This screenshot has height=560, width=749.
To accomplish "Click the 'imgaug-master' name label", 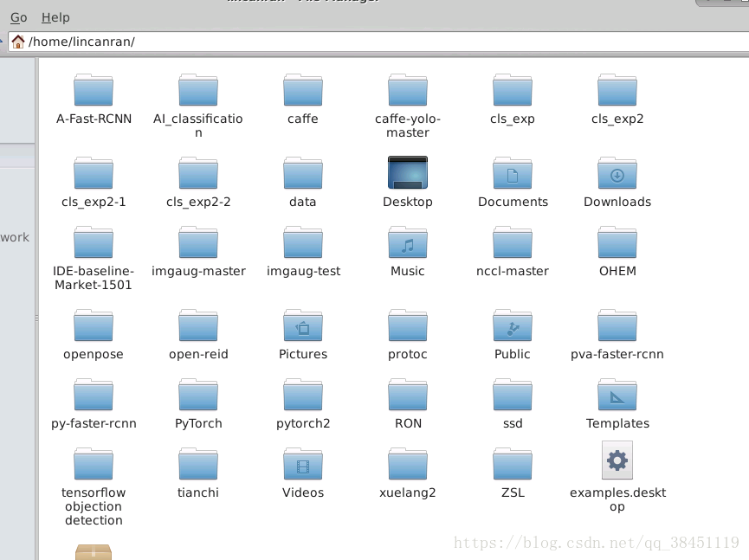I will (198, 271).
